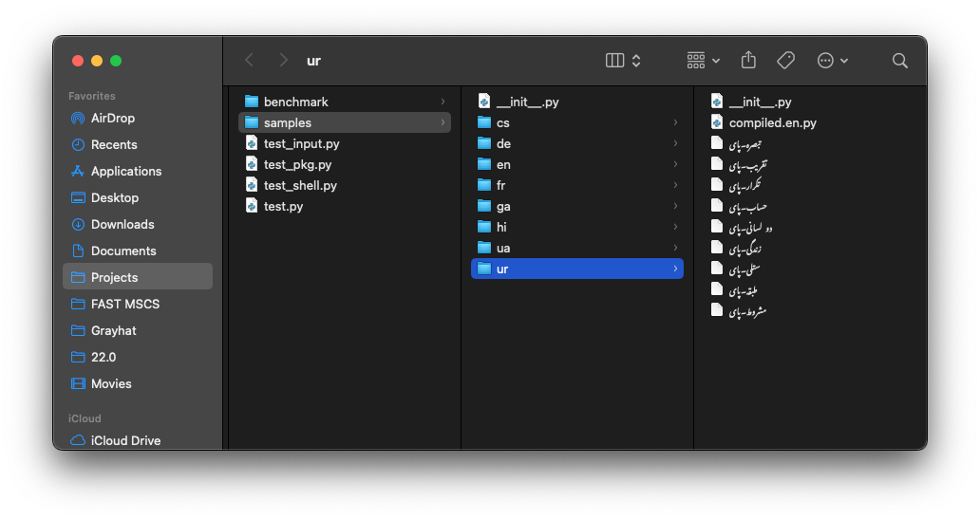
Task: Switch view using column view icon
Action: pyautogui.click(x=614, y=61)
